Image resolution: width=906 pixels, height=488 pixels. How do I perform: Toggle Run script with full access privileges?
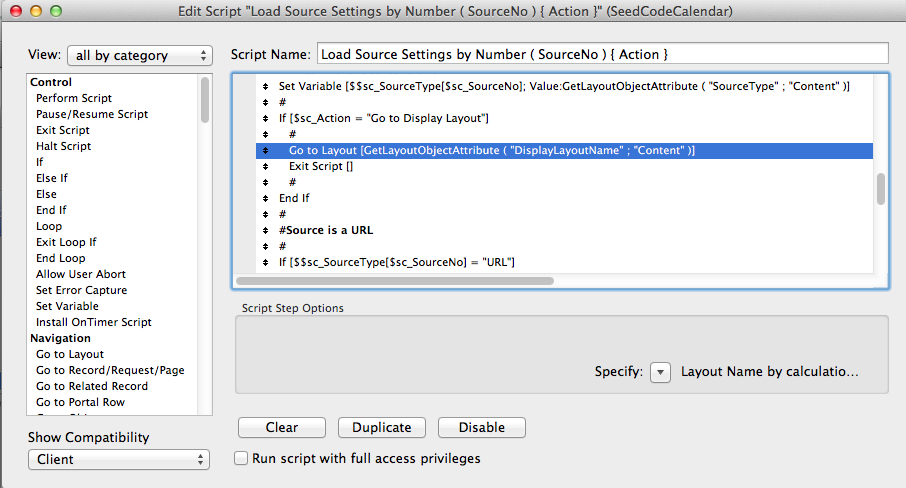coord(241,459)
